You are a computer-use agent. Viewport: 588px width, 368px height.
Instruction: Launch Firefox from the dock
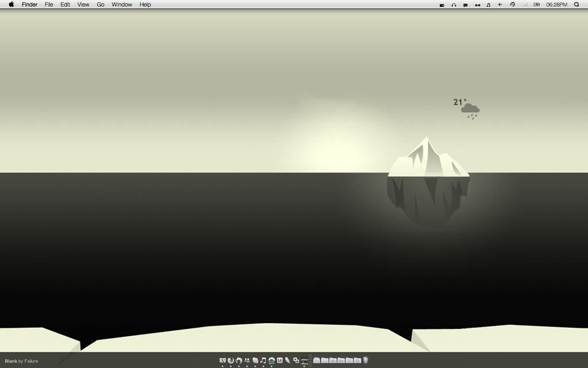[231, 361]
